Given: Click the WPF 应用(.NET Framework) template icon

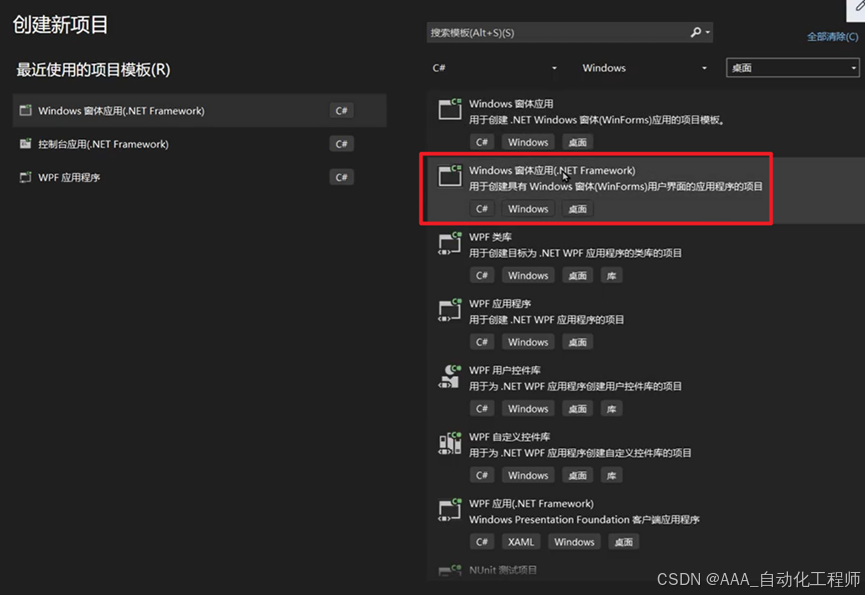Looking at the screenshot, I should (x=450, y=510).
